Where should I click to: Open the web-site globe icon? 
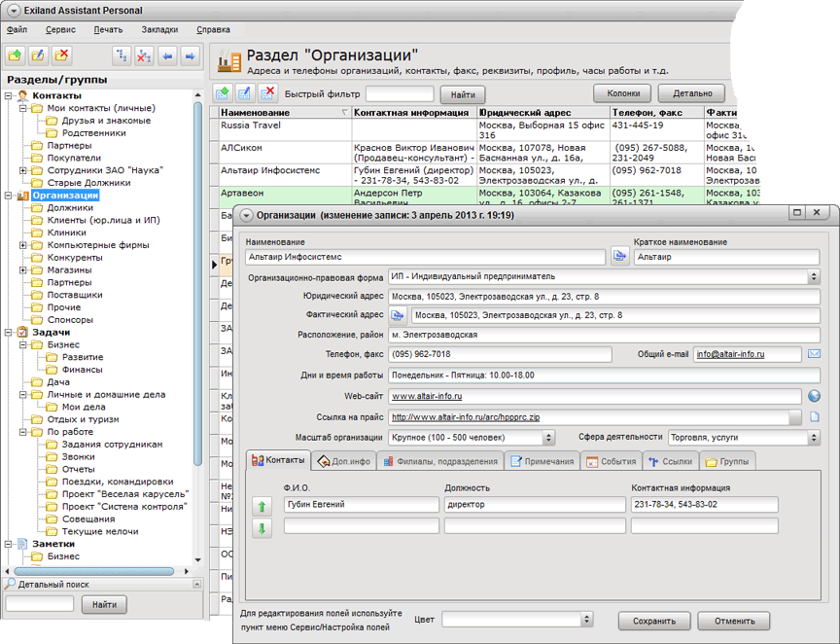click(815, 396)
